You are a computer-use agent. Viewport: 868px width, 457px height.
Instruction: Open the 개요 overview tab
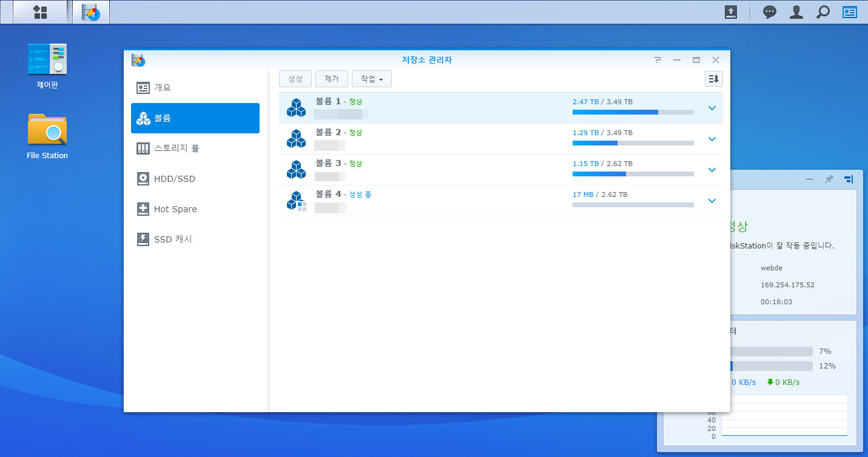tap(195, 88)
